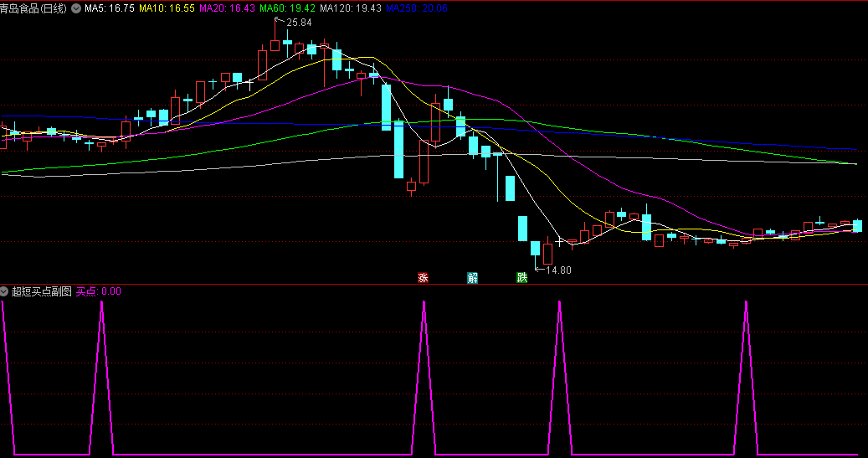The height and width of the screenshot is (458, 868).
Task: Click the MA5: 16.75 label
Action: (x=110, y=9)
